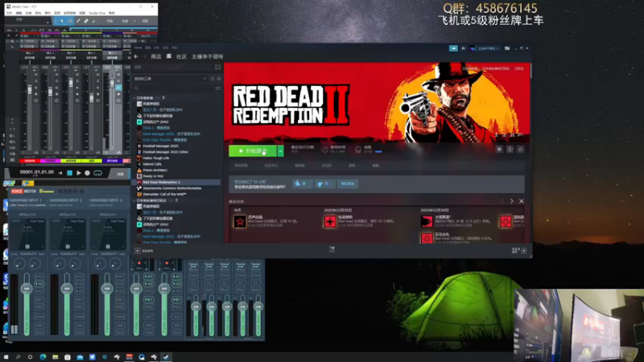The image size is (644, 362).
Task: Open the dropdown arrow beside the green Play button
Action: click(x=280, y=150)
